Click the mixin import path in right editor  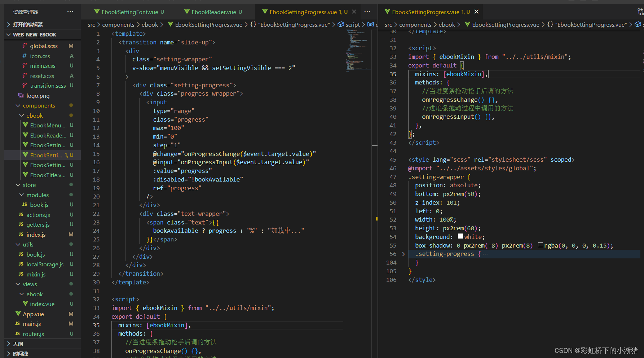click(535, 57)
